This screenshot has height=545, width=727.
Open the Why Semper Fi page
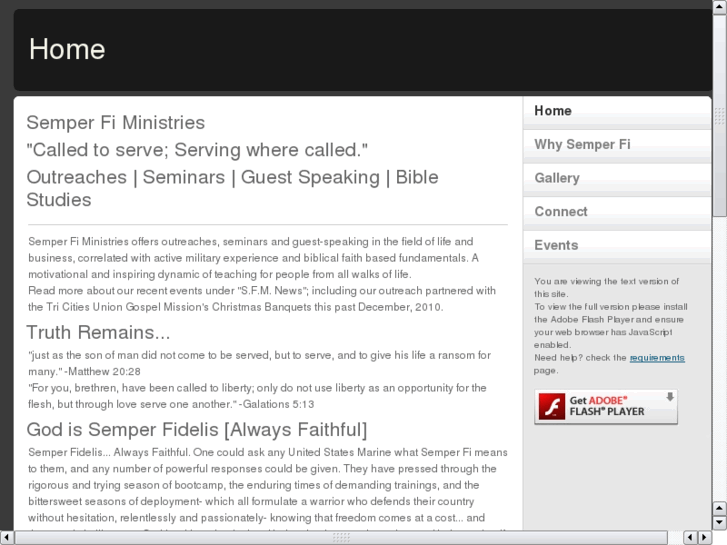point(582,144)
